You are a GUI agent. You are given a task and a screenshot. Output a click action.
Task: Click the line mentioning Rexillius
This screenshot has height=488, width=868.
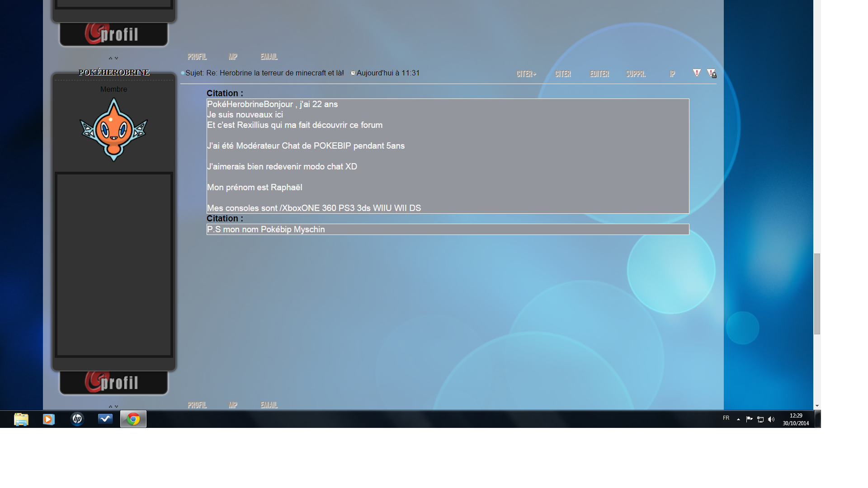pyautogui.click(x=294, y=125)
